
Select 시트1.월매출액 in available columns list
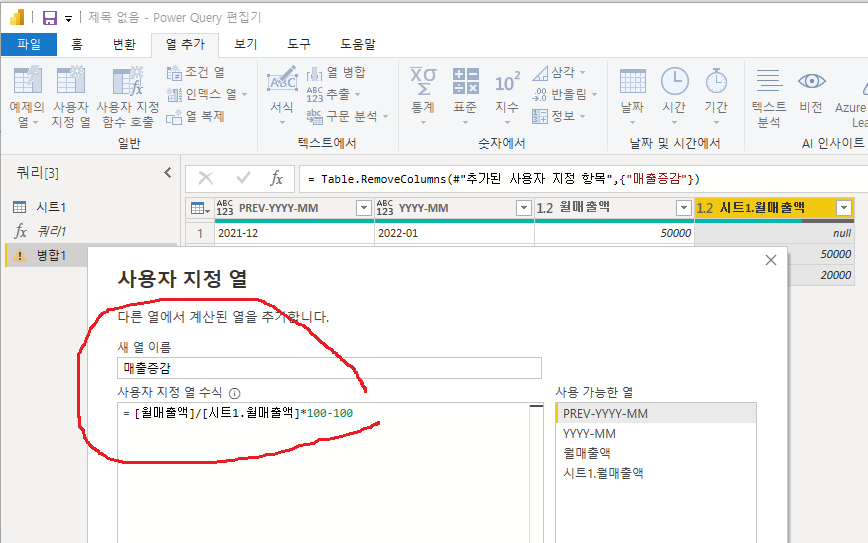[603, 472]
